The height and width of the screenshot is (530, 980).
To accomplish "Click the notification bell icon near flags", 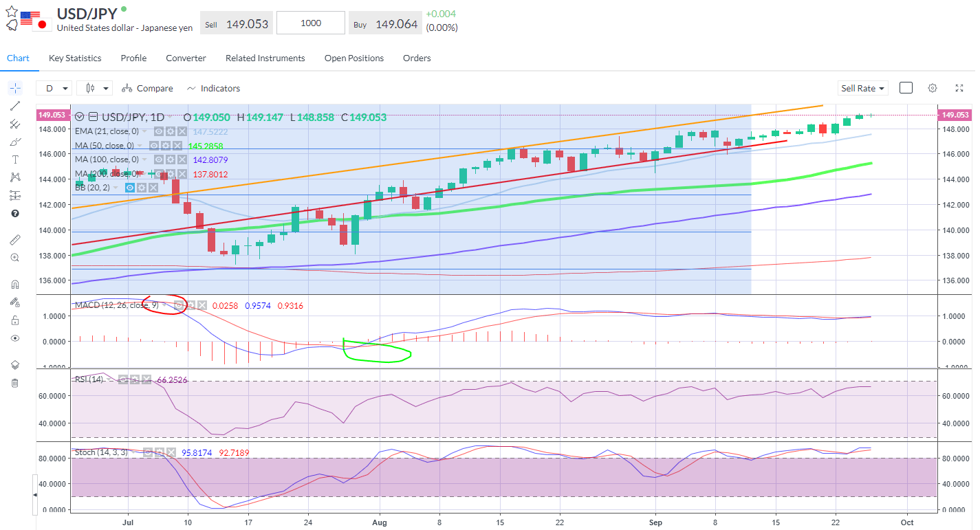I will tap(12, 25).
